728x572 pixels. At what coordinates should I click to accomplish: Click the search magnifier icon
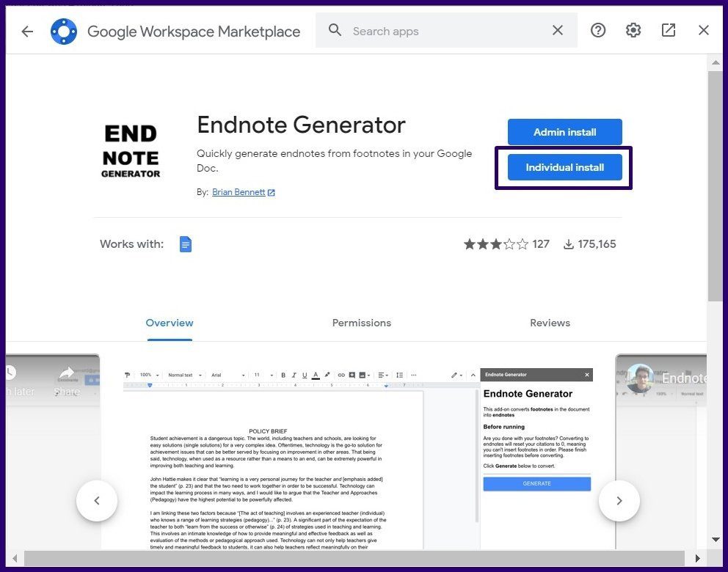click(x=335, y=31)
